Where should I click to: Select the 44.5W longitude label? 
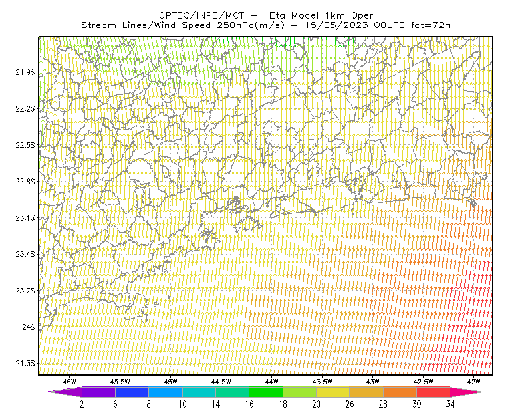coord(221,382)
